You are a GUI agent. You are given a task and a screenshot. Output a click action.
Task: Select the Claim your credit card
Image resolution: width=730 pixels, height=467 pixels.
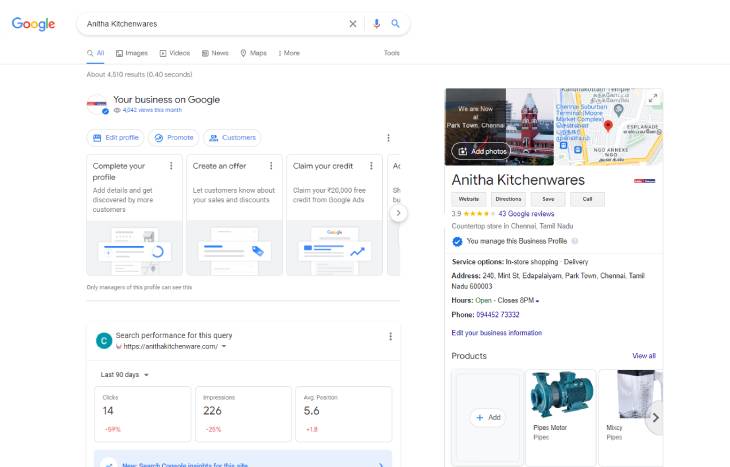pos(334,215)
